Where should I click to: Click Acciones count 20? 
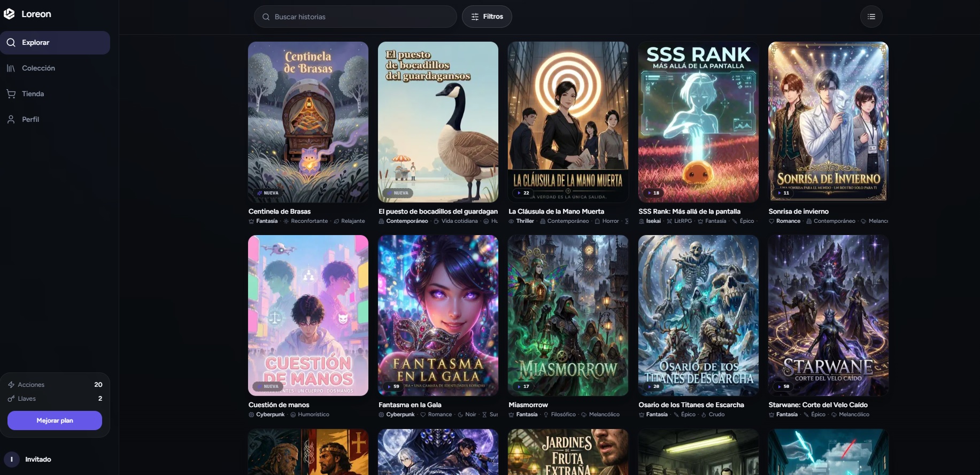click(98, 385)
